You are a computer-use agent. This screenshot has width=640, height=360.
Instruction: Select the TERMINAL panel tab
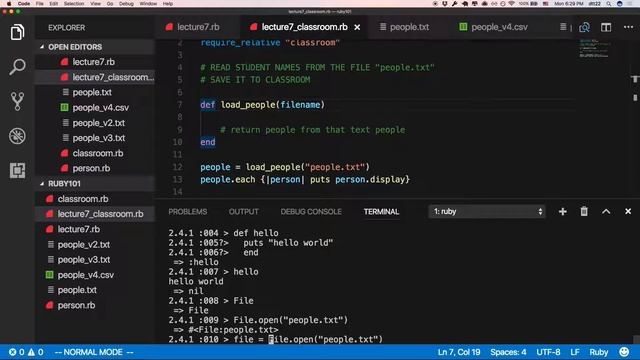(381, 211)
